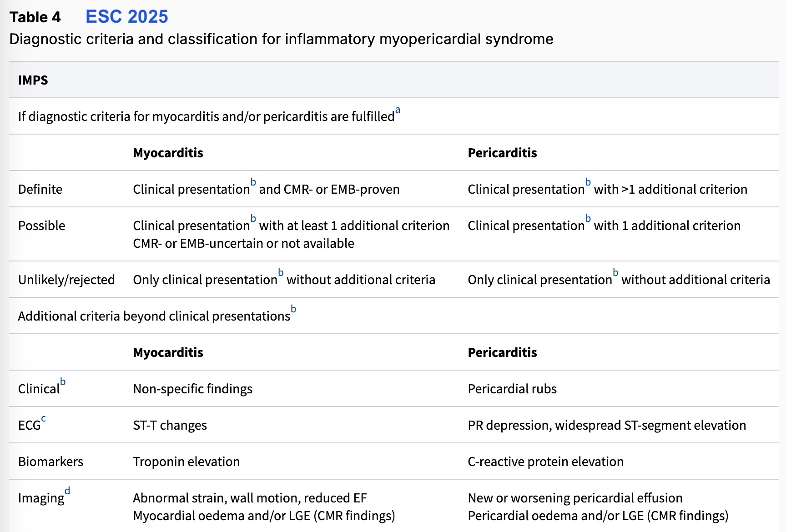Follow footnote b in Unlikely/rejected pericarditis cell
This screenshot has height=532, width=786.
615,273
